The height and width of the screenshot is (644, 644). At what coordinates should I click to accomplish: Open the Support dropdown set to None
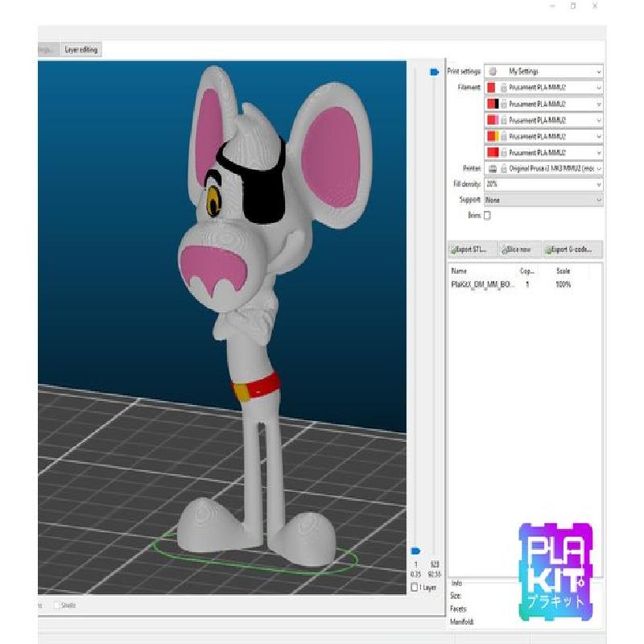click(x=543, y=200)
